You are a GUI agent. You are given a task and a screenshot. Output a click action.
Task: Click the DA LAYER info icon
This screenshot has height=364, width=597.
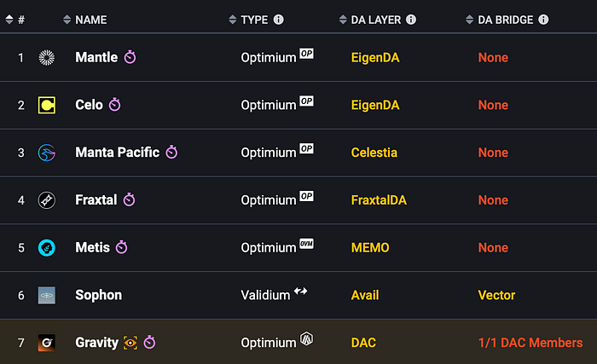click(x=411, y=20)
